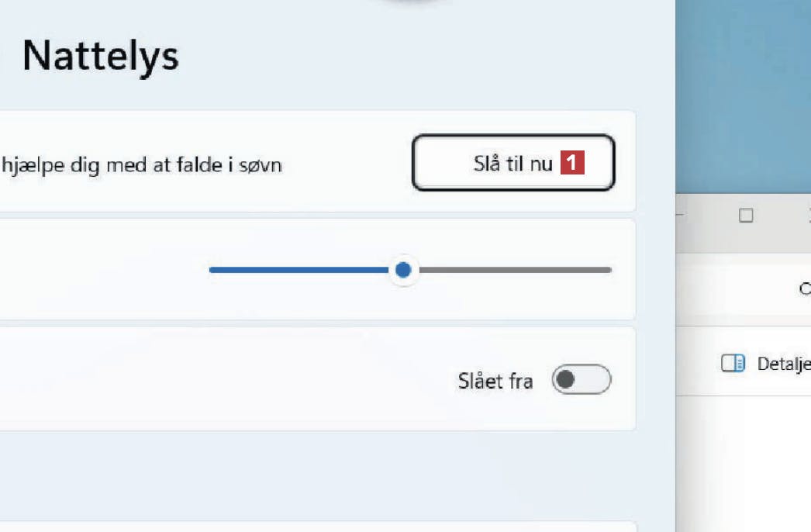Click the blue slider thumb handle

[403, 270]
